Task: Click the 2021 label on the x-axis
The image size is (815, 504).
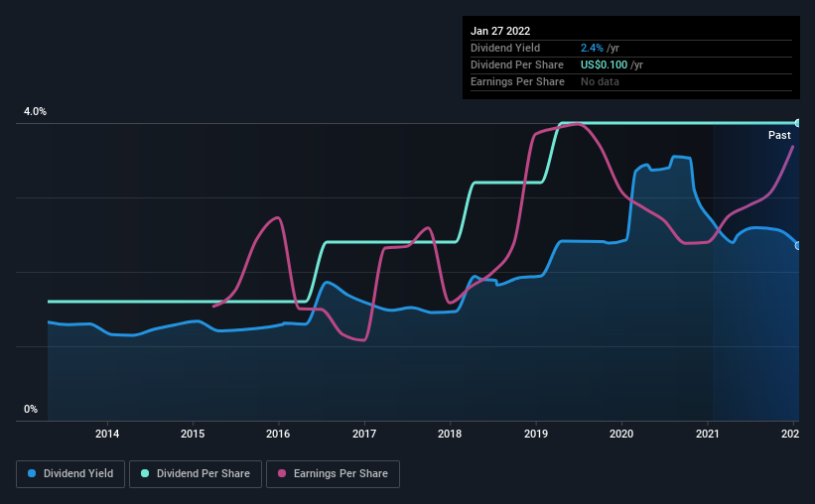Action: tap(708, 434)
